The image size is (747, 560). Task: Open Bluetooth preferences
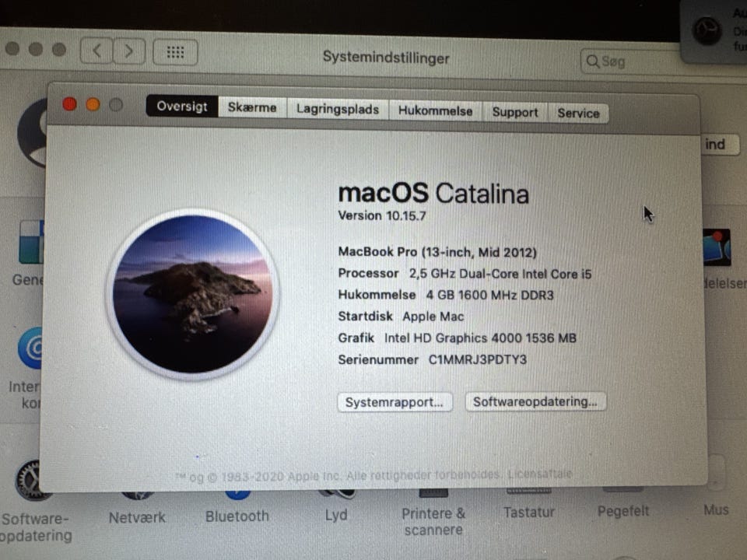(237, 516)
